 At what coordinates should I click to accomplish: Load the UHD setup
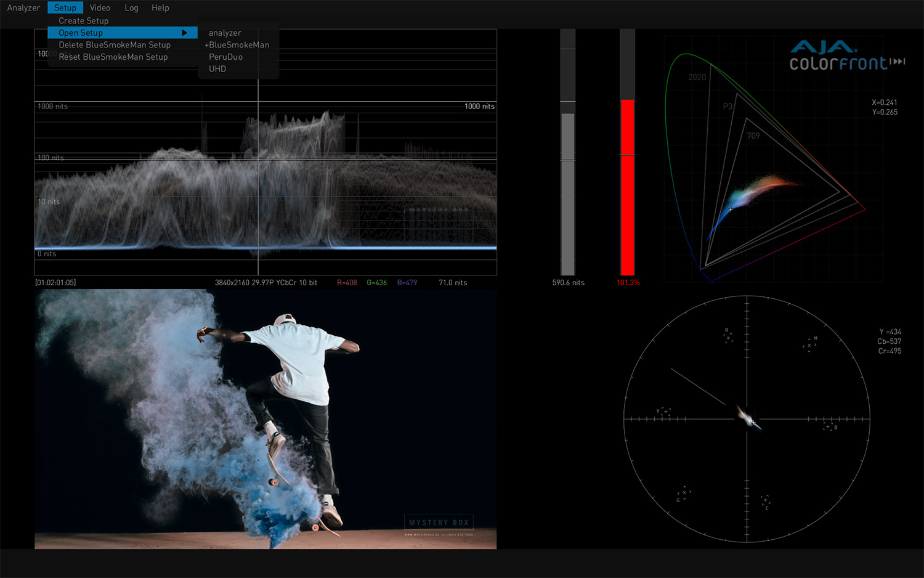coord(217,69)
